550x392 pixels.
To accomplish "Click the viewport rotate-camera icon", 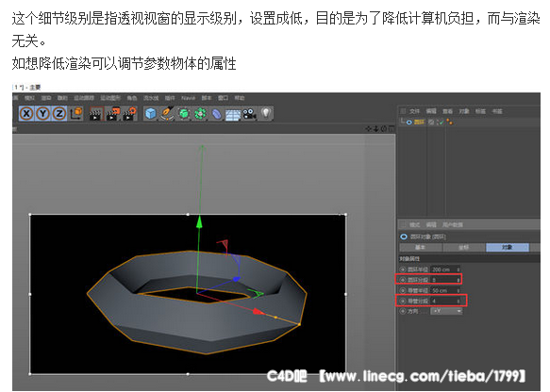I will pyautogui.click(x=383, y=129).
